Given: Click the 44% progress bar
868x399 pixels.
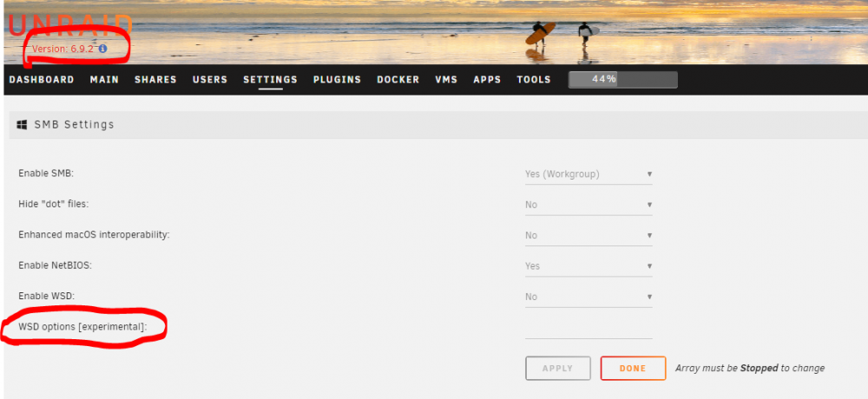Looking at the screenshot, I should click(x=622, y=79).
